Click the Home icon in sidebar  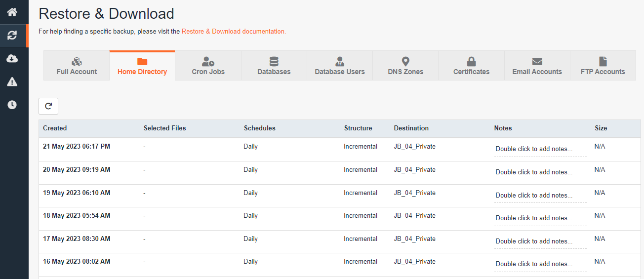click(x=12, y=12)
